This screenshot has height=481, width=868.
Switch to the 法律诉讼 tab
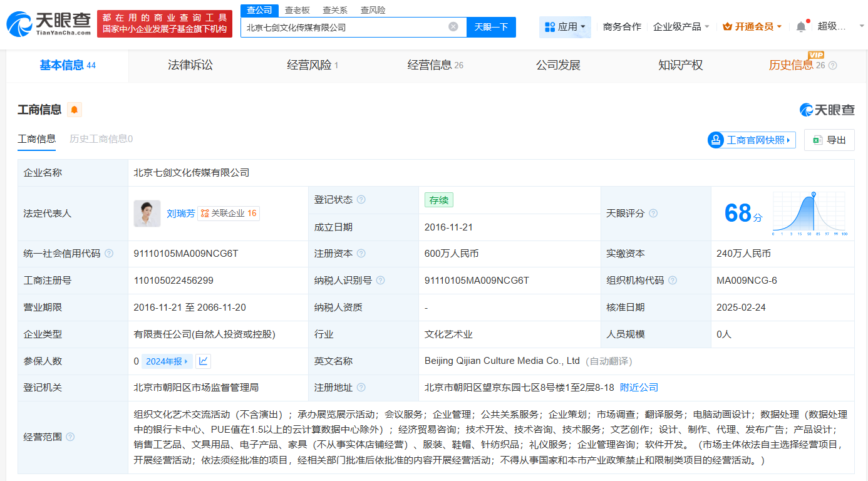(190, 65)
